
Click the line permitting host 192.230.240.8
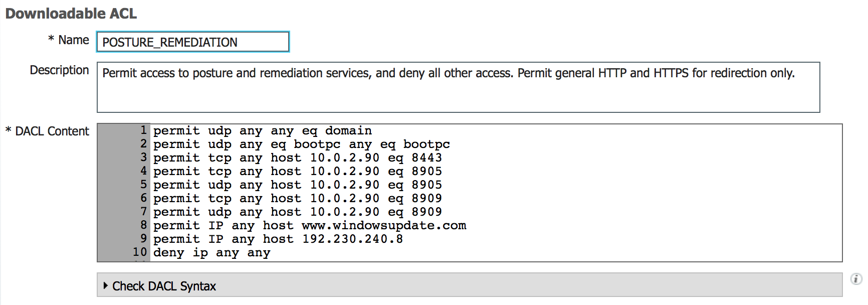278,239
